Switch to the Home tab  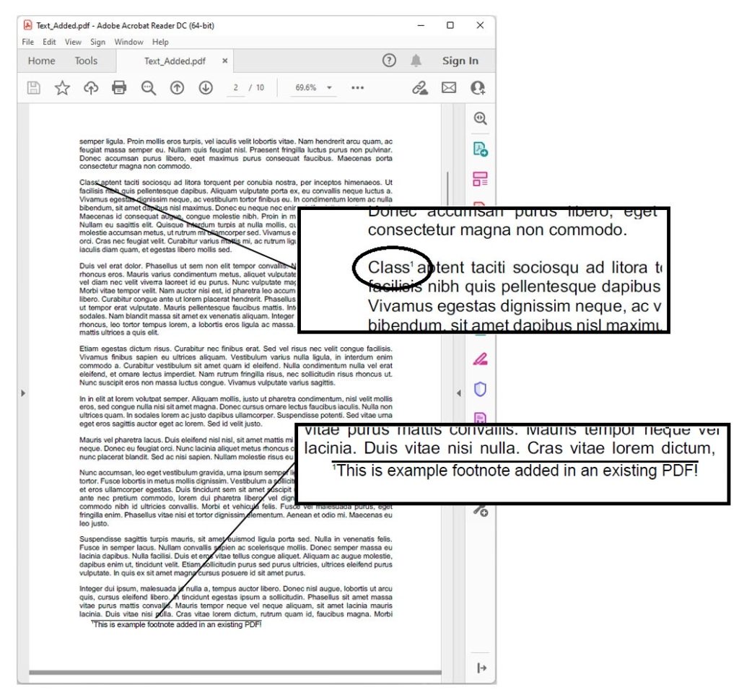pyautogui.click(x=41, y=61)
